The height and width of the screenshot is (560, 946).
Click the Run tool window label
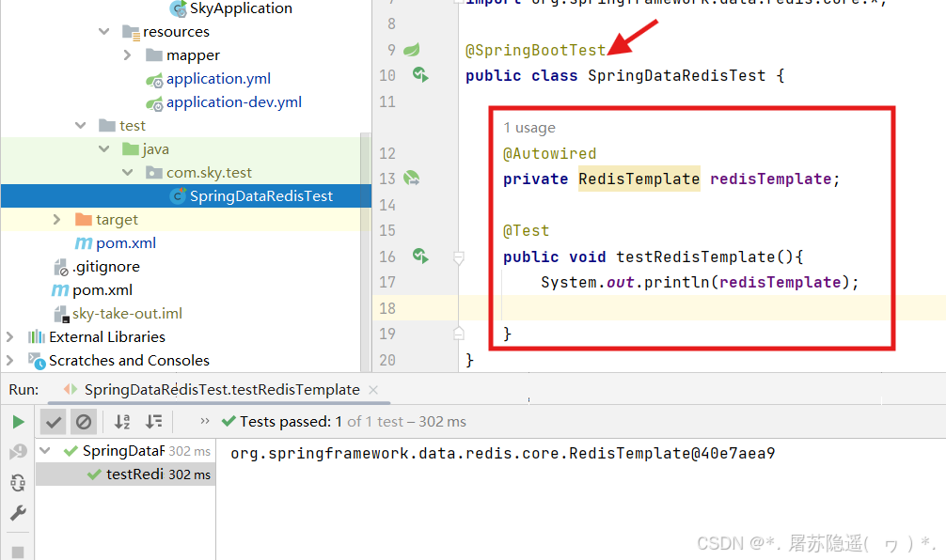click(24, 390)
